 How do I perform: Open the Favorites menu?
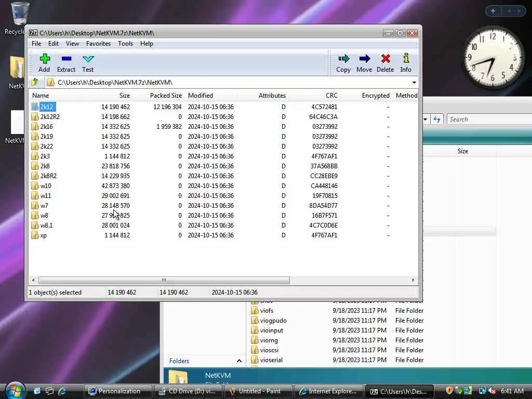(98, 44)
